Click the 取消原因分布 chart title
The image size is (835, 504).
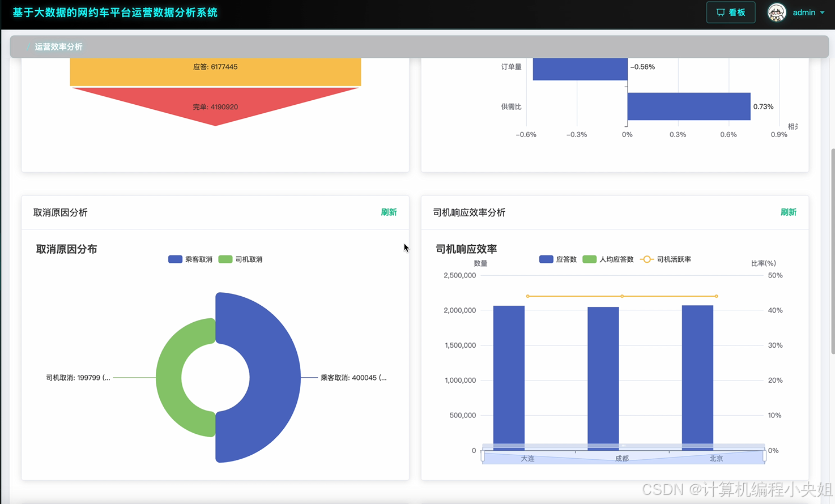[x=66, y=249]
